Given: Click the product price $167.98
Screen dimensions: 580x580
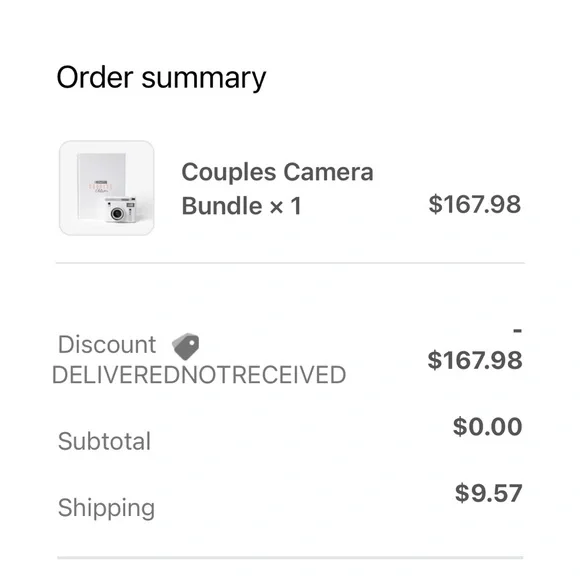Looking at the screenshot, I should [475, 204].
